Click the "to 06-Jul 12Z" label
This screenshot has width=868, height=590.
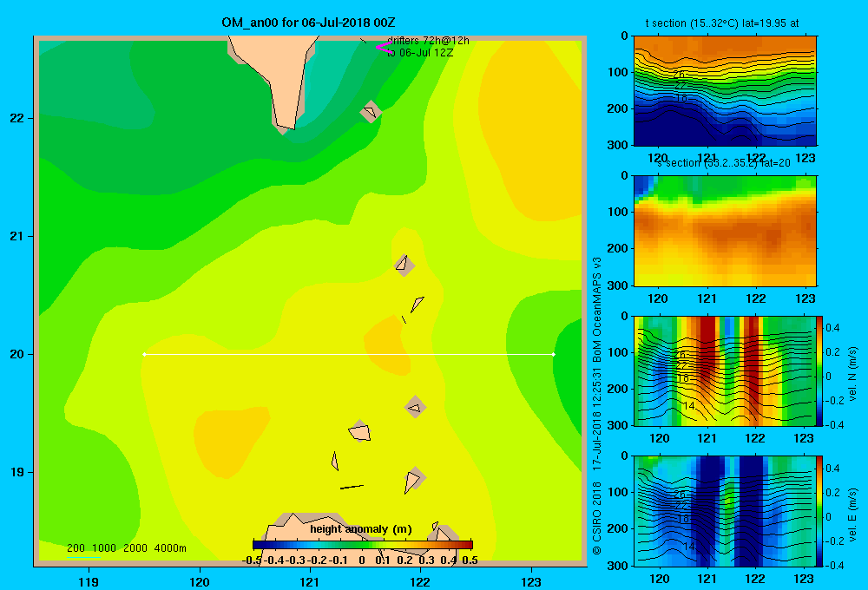[419, 53]
